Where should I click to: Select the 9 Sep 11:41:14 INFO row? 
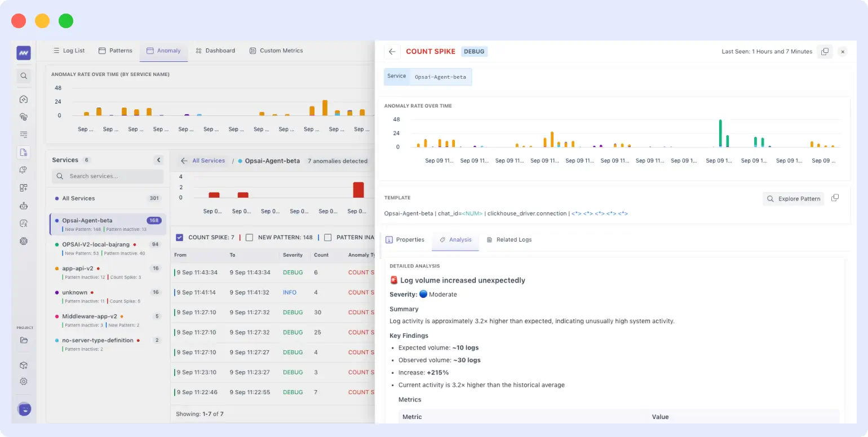(x=274, y=292)
